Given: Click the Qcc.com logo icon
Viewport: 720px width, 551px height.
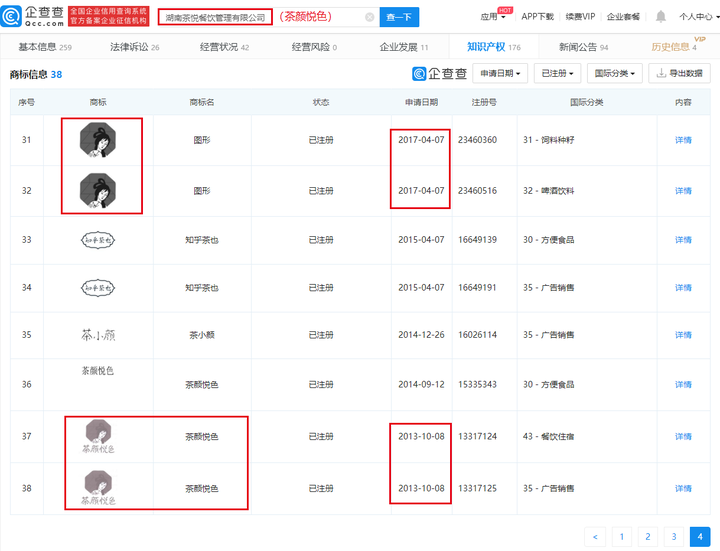Looking at the screenshot, I should pyautogui.click(x=11, y=17).
